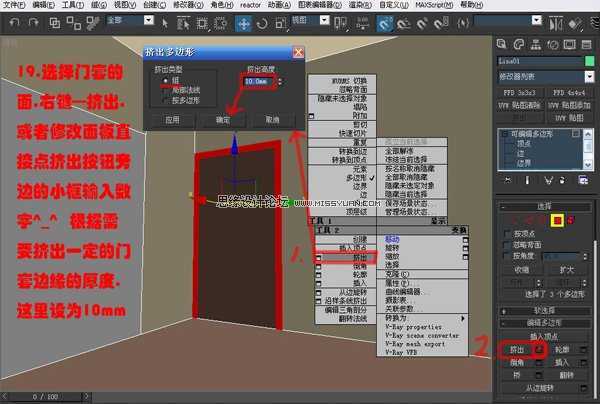This screenshot has width=600, height=404.
Task: Toggle Window/Crossing selection mode
Action: (x=220, y=23)
